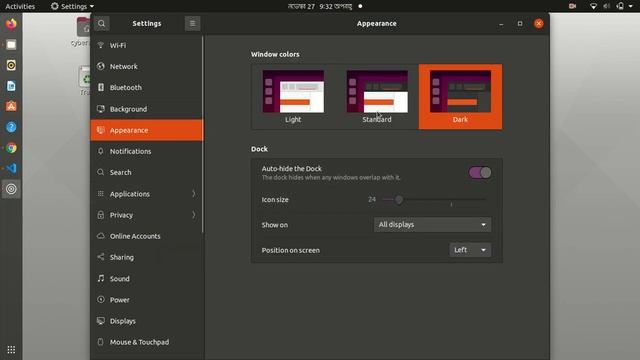Expand the Applications sidebar chevron
This screenshot has width=640, height=360.
click(193, 193)
